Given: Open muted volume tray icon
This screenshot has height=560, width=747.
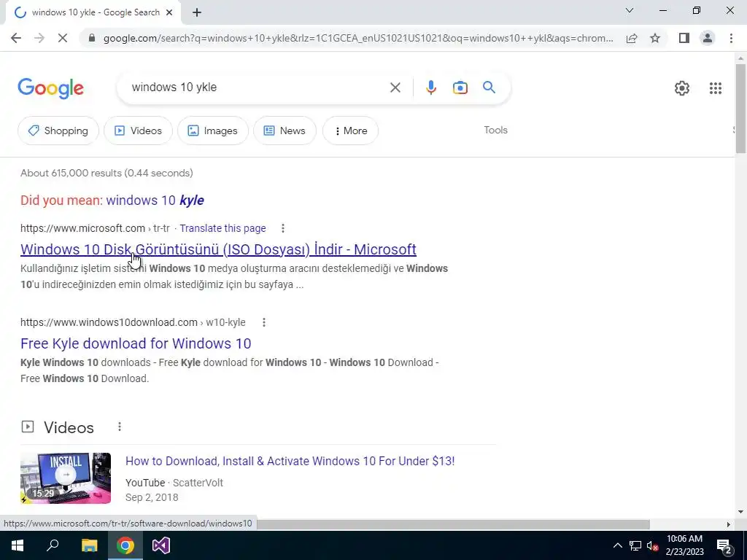Looking at the screenshot, I should point(652,545).
